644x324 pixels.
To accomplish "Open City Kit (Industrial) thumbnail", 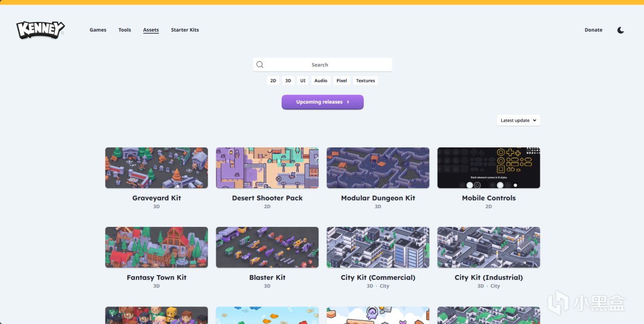I will coord(489,248).
